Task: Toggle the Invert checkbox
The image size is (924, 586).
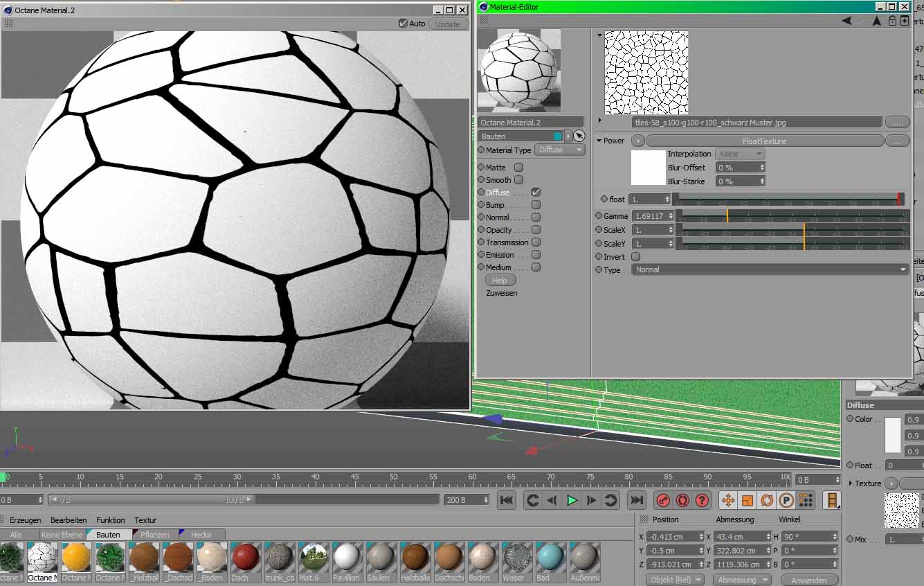Action: click(x=635, y=257)
